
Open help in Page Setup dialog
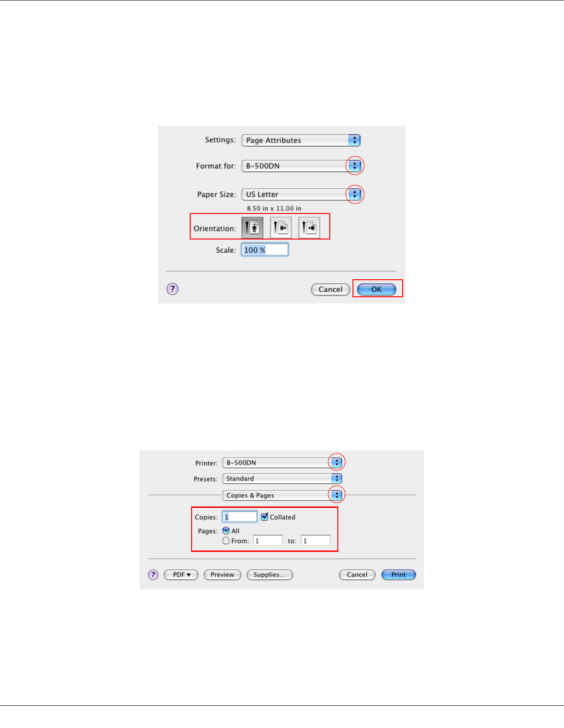click(x=173, y=289)
